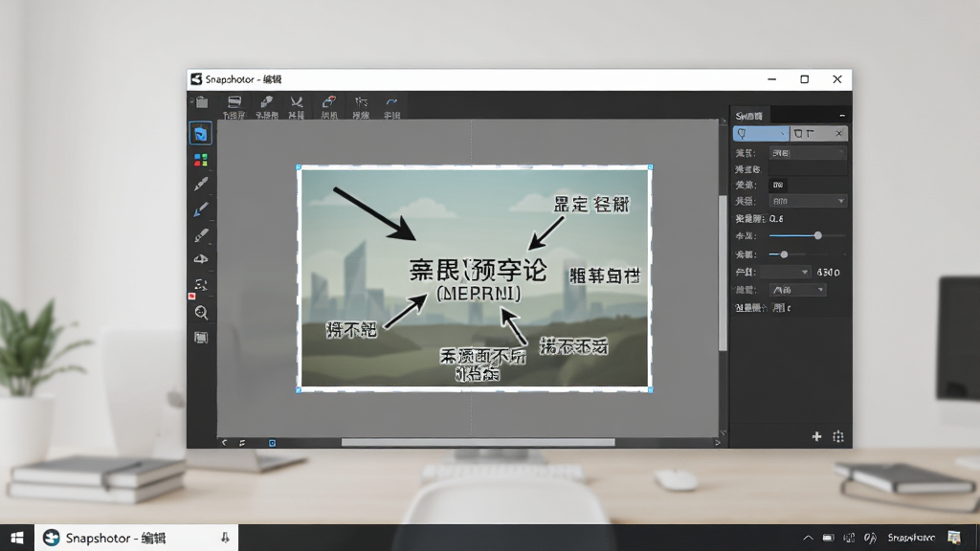Open the dropdown next to the 6300 value
The height and width of the screenshot is (551, 980).
[x=785, y=273]
